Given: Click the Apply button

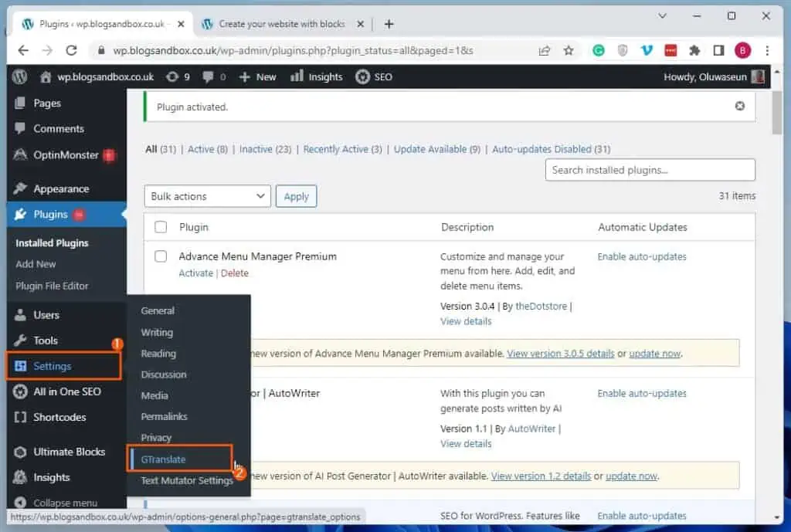Looking at the screenshot, I should click(296, 196).
